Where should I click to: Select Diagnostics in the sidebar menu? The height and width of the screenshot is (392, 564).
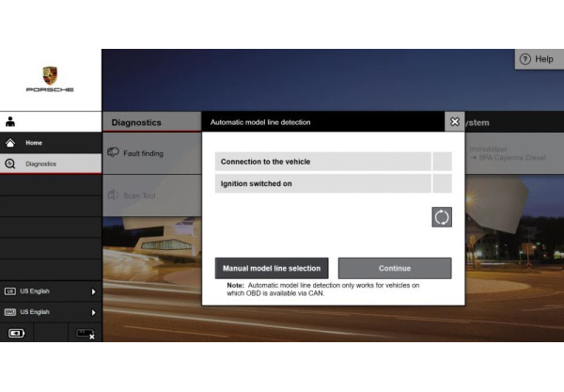pyautogui.click(x=40, y=164)
